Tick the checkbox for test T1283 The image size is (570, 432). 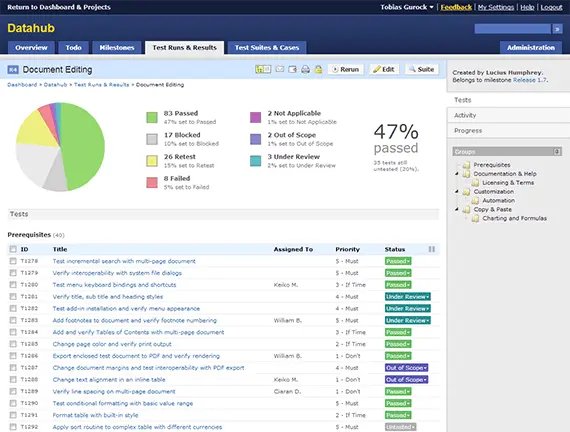point(13,320)
